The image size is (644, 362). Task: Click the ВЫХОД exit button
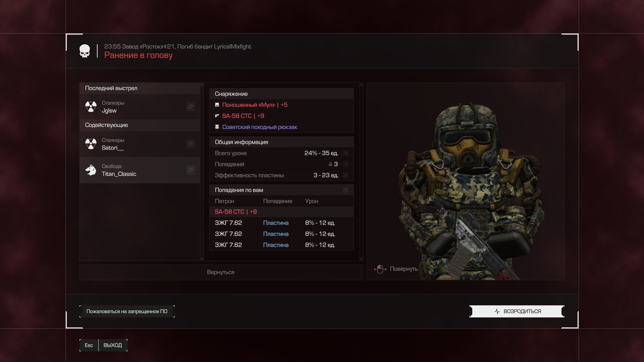[113, 345]
